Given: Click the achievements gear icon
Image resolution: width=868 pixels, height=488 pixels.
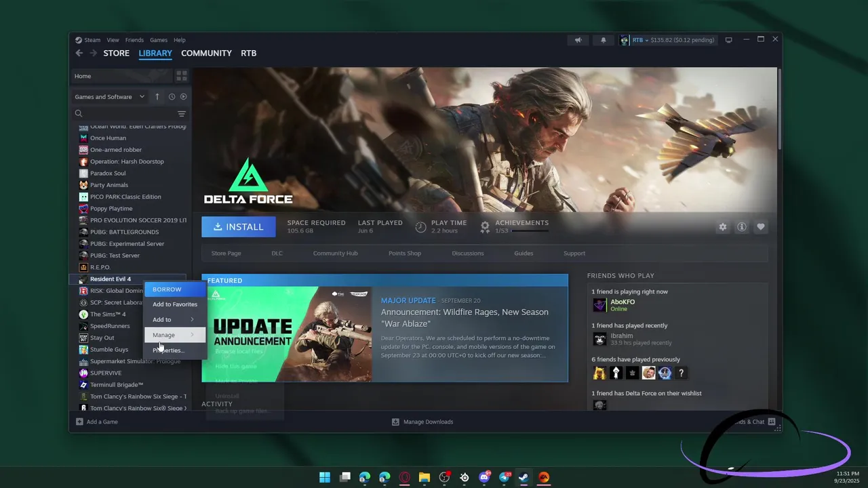Looking at the screenshot, I should click(485, 227).
